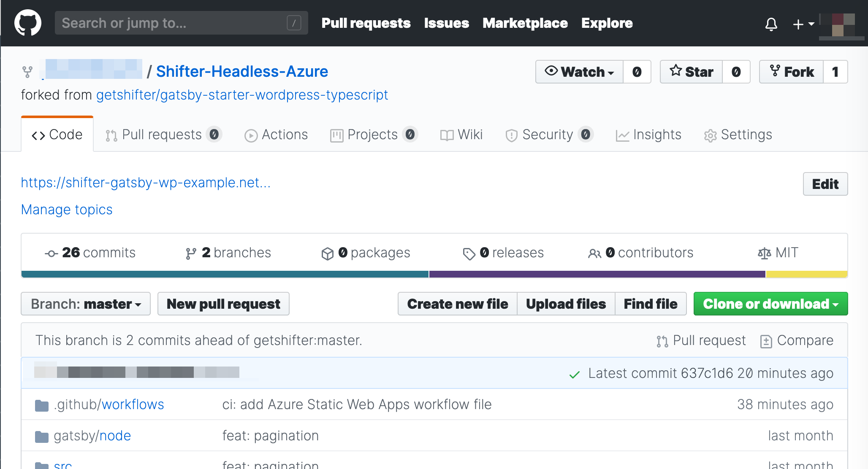Select the Code tab
The image size is (868, 469).
point(57,135)
